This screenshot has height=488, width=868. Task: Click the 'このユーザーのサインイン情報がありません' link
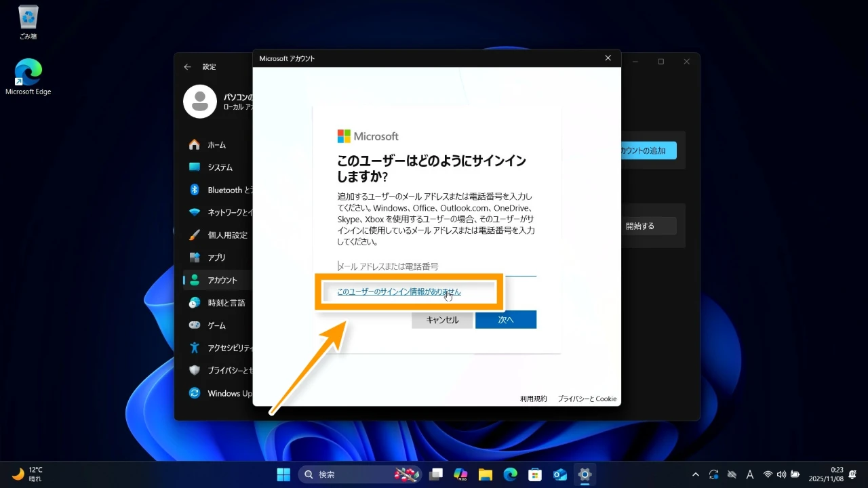pos(399,292)
